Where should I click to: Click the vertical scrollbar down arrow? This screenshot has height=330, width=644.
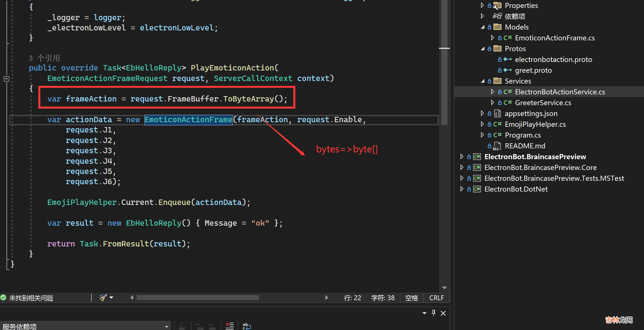(444, 288)
